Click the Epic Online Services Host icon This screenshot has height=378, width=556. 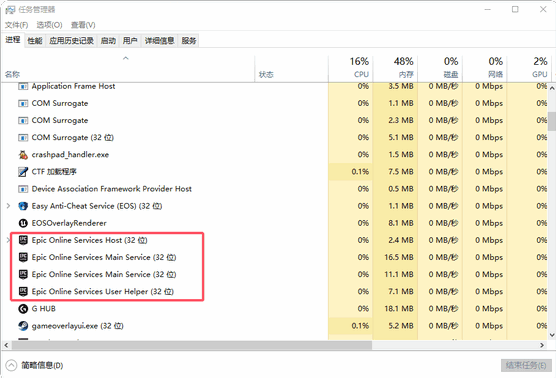point(23,240)
